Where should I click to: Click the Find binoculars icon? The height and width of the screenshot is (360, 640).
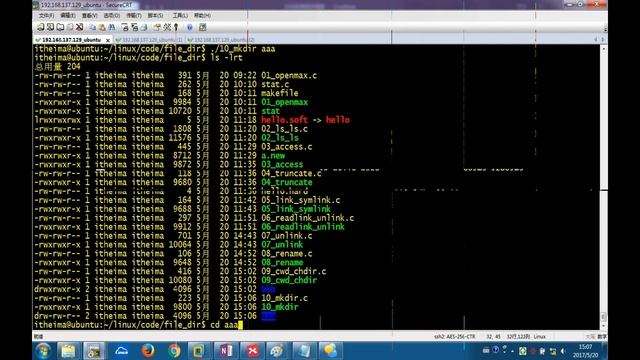coord(112,27)
